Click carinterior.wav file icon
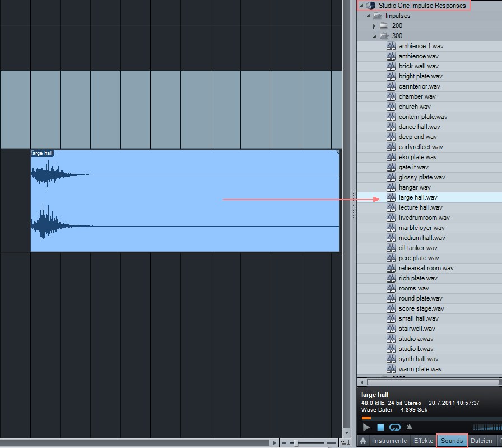The width and height of the screenshot is (502, 448). (391, 86)
